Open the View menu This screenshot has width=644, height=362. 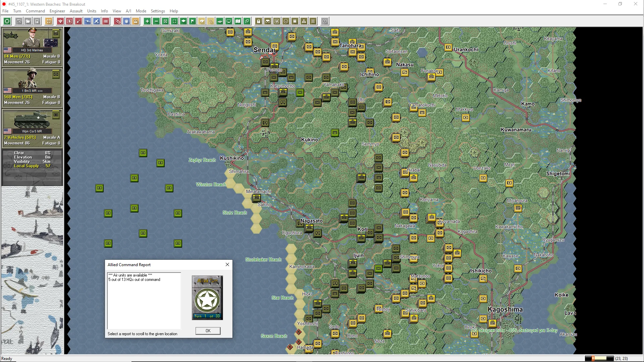(117, 11)
